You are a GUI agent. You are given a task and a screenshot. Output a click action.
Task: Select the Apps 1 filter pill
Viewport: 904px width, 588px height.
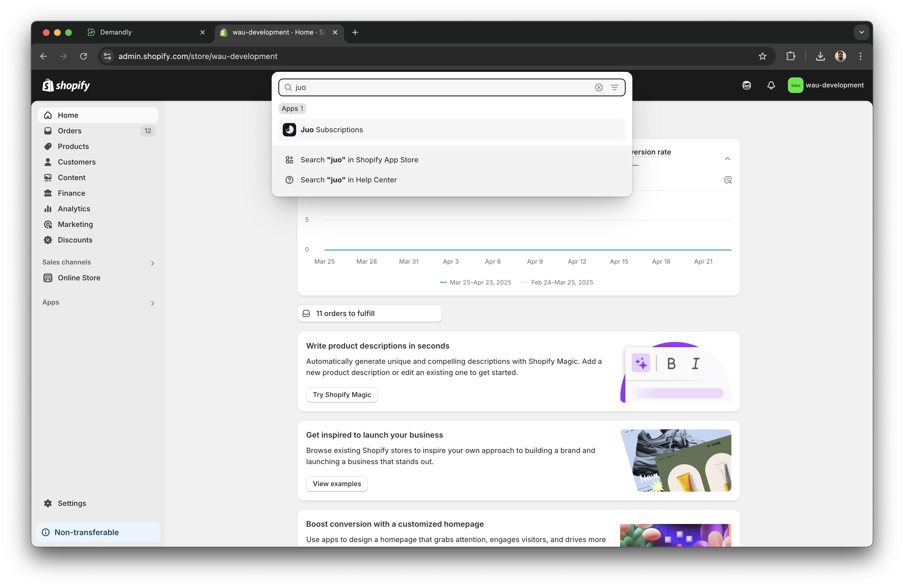292,108
